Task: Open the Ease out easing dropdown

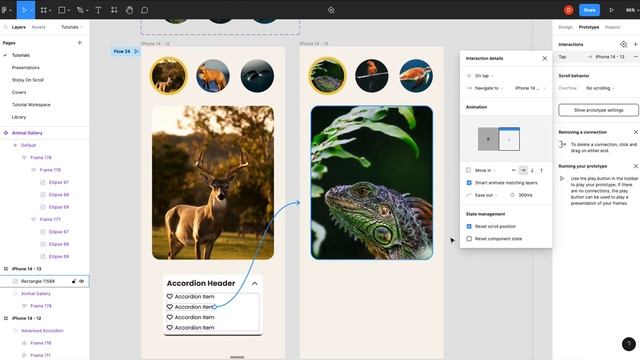Action: pyautogui.click(x=486, y=195)
